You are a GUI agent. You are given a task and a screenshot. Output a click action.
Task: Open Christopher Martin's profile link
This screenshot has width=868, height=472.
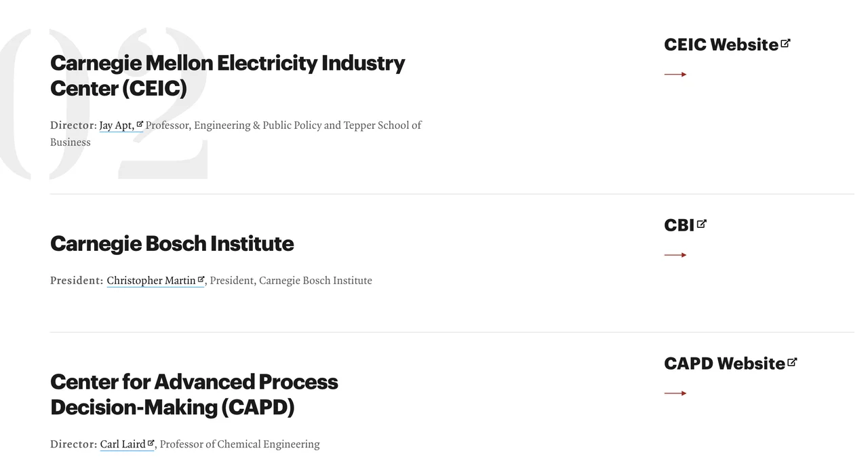coord(151,281)
